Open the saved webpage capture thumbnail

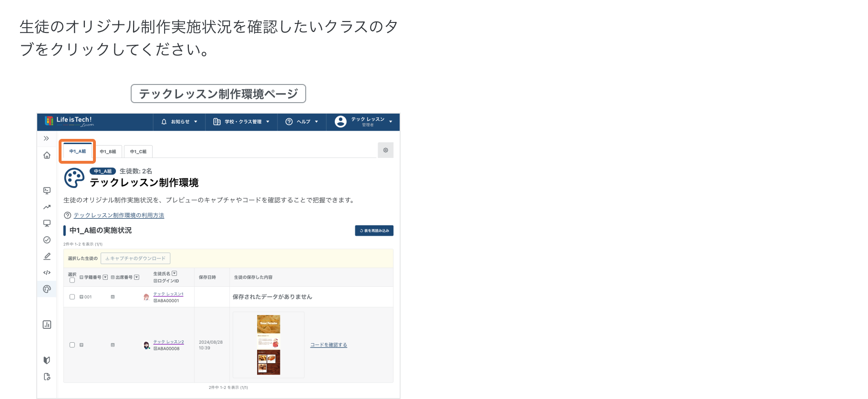pos(269,345)
